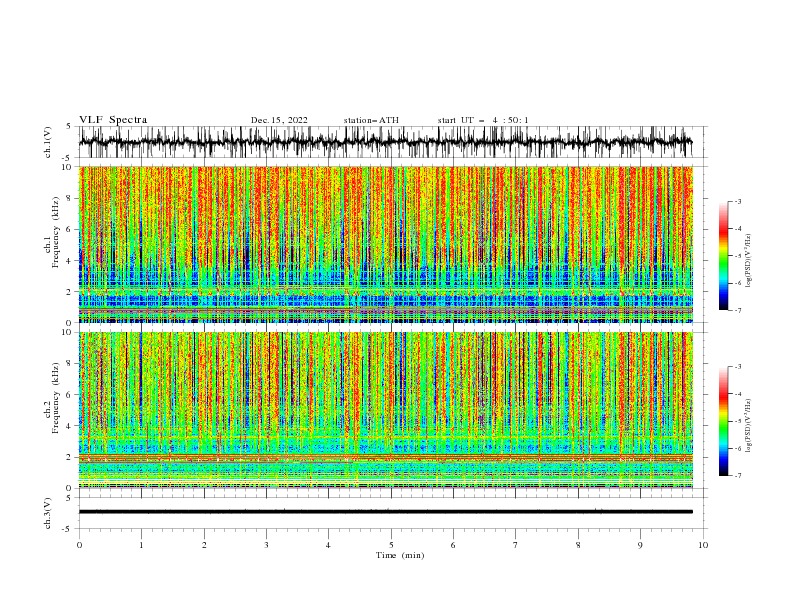Click ch.2 colorbar label 'log(PSD)(V²/Hz)'
Screen dimensions: 792x612
point(749,426)
